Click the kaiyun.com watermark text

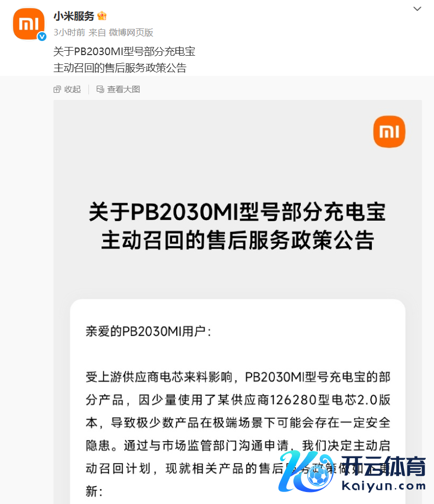click(x=384, y=485)
